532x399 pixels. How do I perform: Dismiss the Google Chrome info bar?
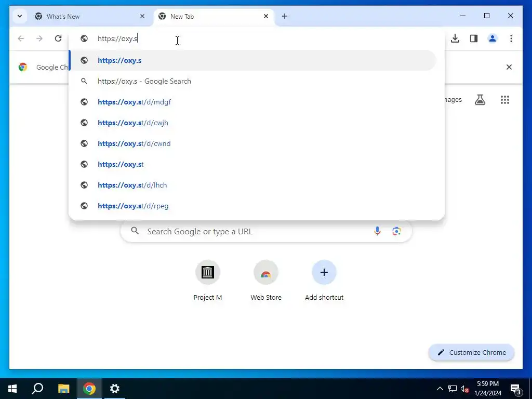(509, 67)
